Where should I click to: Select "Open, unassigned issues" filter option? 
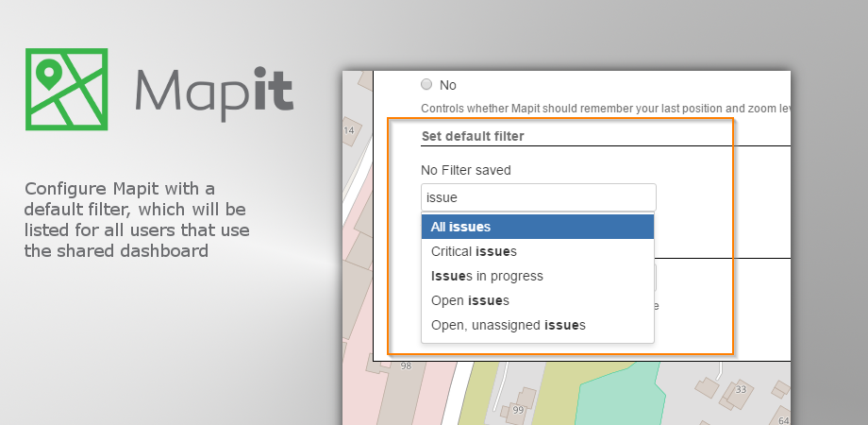pyautogui.click(x=538, y=325)
